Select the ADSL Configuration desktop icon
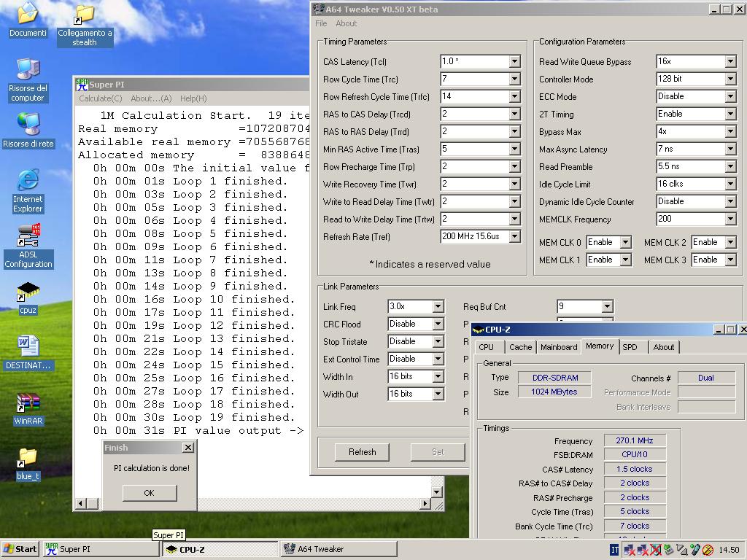The image size is (747, 560). click(x=28, y=246)
